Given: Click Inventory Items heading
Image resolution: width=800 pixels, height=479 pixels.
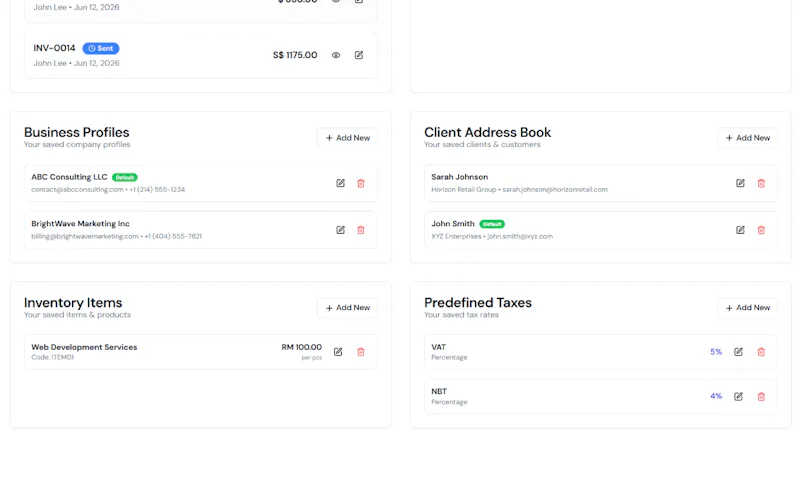Looking at the screenshot, I should pyautogui.click(x=73, y=303).
